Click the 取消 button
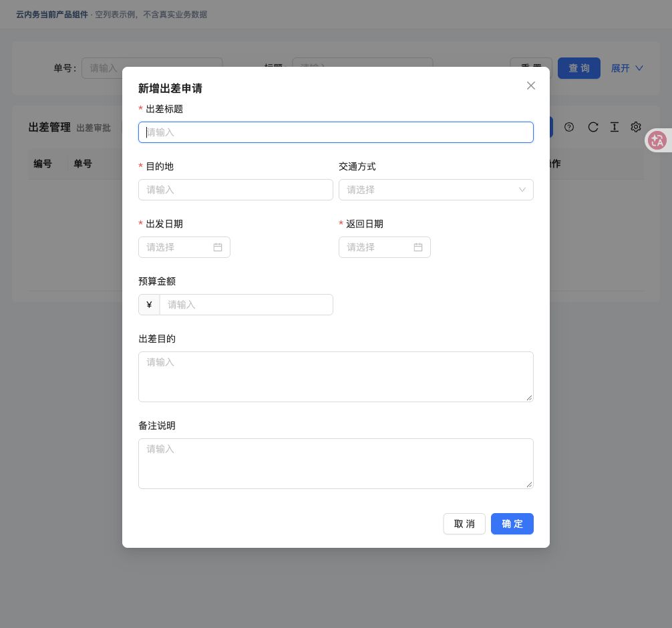 [x=464, y=524]
